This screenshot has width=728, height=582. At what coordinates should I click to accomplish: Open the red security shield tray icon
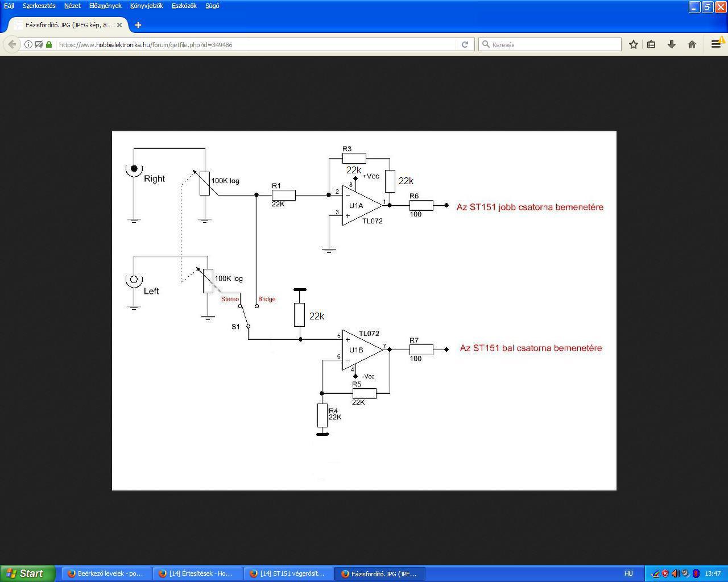665,573
